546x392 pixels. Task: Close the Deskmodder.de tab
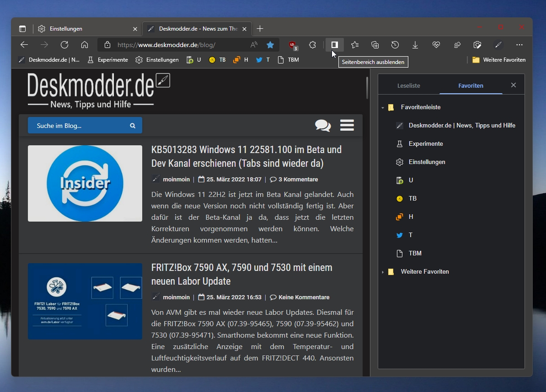pyautogui.click(x=245, y=29)
